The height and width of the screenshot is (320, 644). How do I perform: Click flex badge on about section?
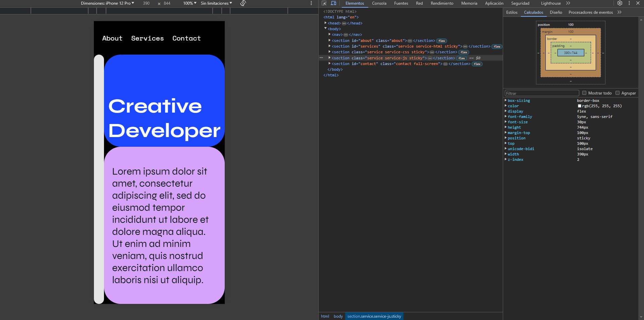coord(442,41)
